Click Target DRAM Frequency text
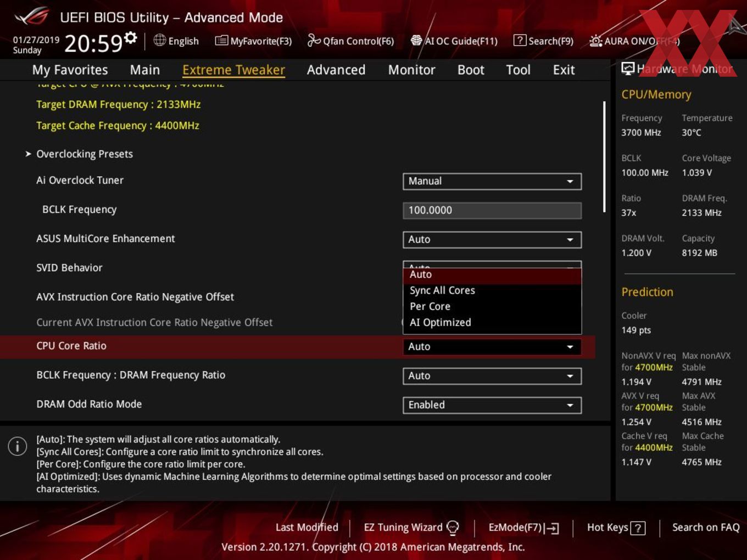 pos(118,104)
